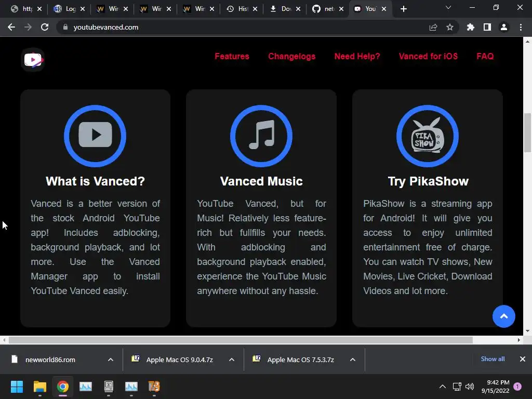532x399 pixels.
Task: View site security lock information
Action: point(65,27)
